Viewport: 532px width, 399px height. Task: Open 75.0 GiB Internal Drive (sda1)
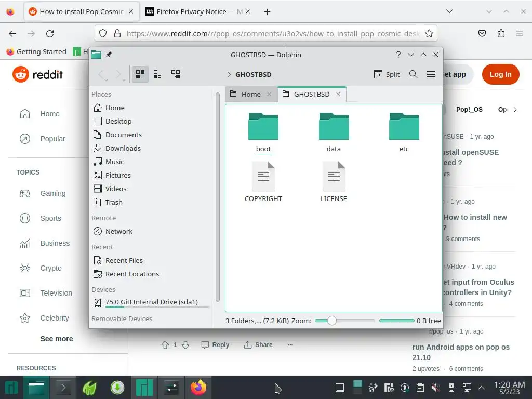tap(151, 302)
